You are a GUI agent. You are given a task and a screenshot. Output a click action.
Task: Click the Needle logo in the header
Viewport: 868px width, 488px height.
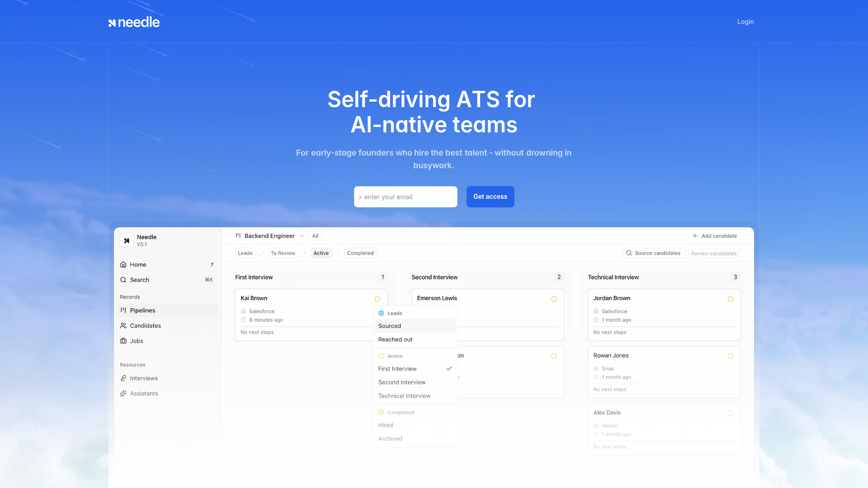pyautogui.click(x=134, y=22)
